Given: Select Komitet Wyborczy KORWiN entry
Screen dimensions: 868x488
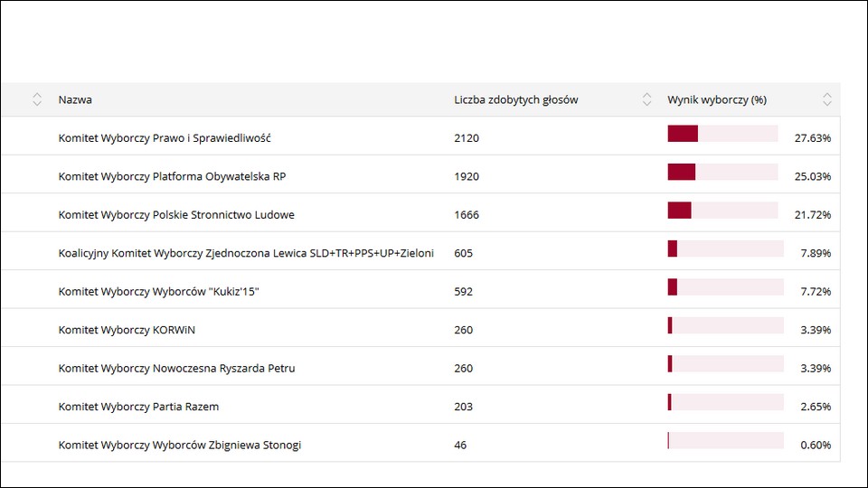Looking at the screenshot, I should point(127,330).
